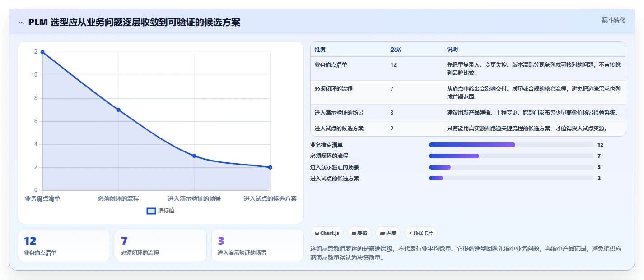The width and height of the screenshot is (644, 280).
Task: Click the footnote paragraph starting 这组示意数值
Action: pos(467,253)
